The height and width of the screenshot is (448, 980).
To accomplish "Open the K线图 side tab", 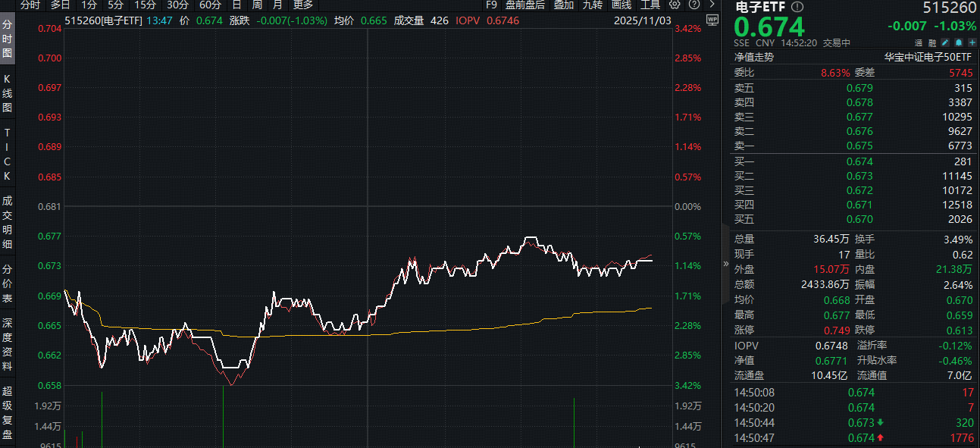I will click(8, 93).
